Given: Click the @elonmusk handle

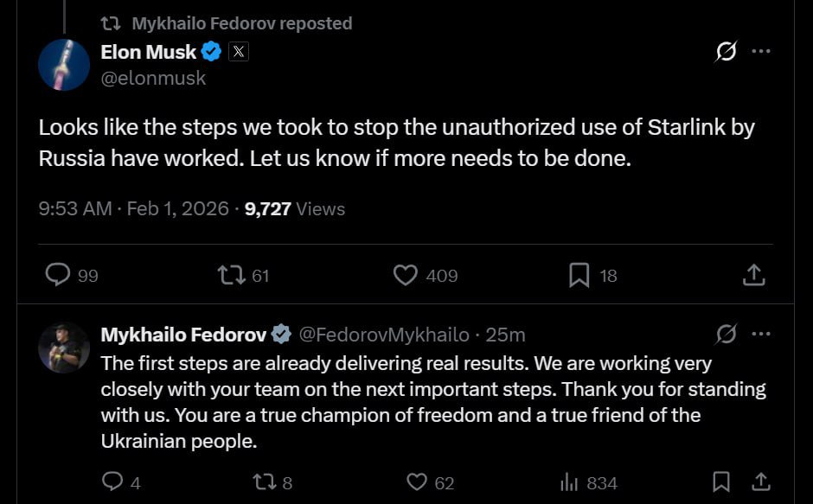Looking at the screenshot, I should pos(153,79).
